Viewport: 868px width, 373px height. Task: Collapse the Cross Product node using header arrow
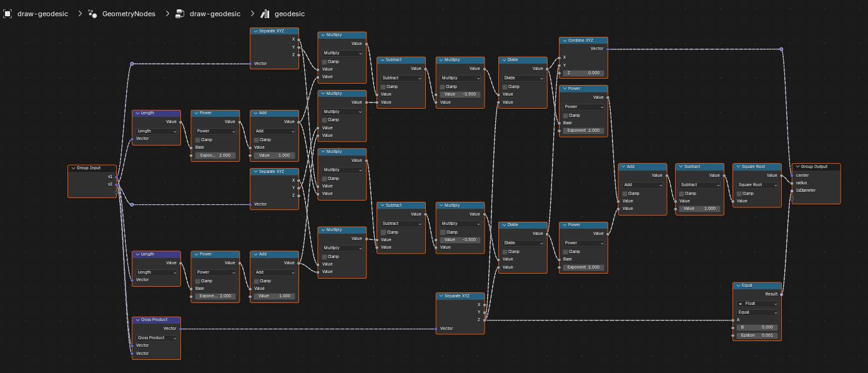[x=137, y=319]
